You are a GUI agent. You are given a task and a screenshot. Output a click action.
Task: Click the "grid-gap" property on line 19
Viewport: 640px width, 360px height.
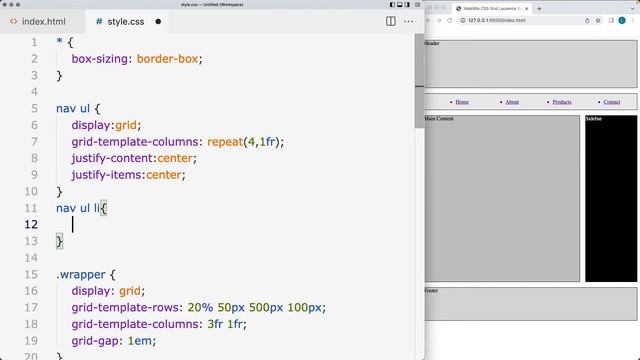click(x=96, y=341)
